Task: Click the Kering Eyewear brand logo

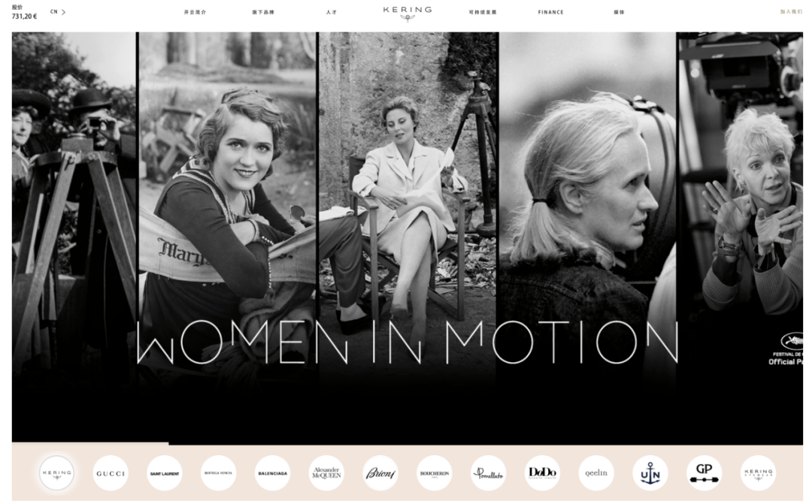Action: pos(758,473)
